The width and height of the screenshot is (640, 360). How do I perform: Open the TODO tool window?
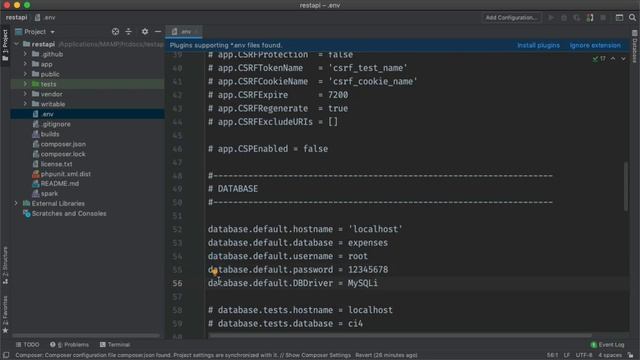(27, 345)
